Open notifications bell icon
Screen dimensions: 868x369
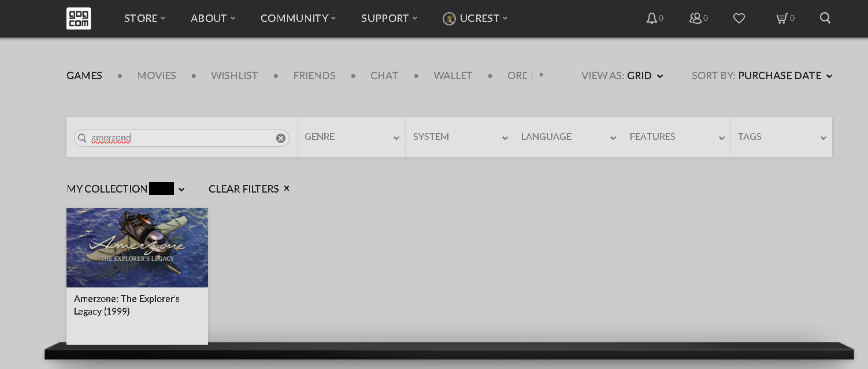tap(651, 19)
